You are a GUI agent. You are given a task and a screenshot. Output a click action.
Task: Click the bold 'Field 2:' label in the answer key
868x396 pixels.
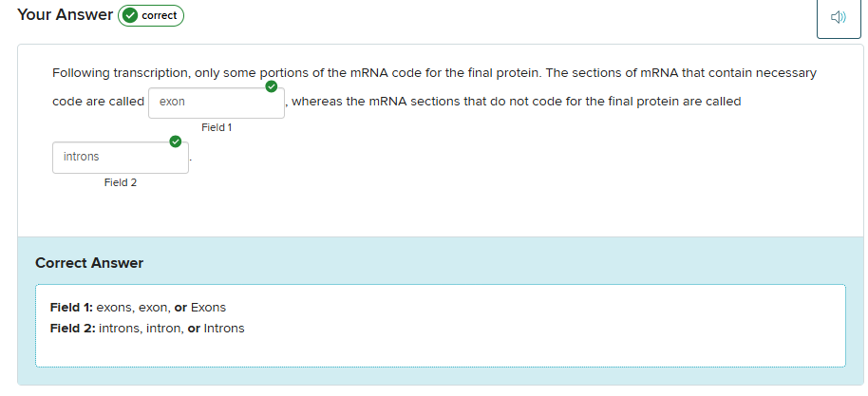point(72,329)
